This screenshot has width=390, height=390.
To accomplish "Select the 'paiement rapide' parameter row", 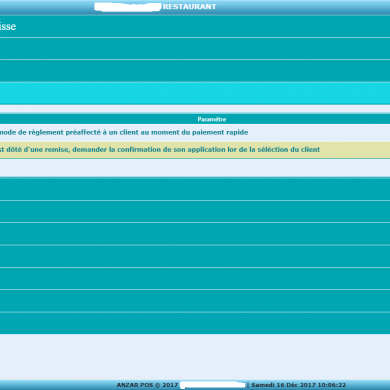I will pos(195,133).
